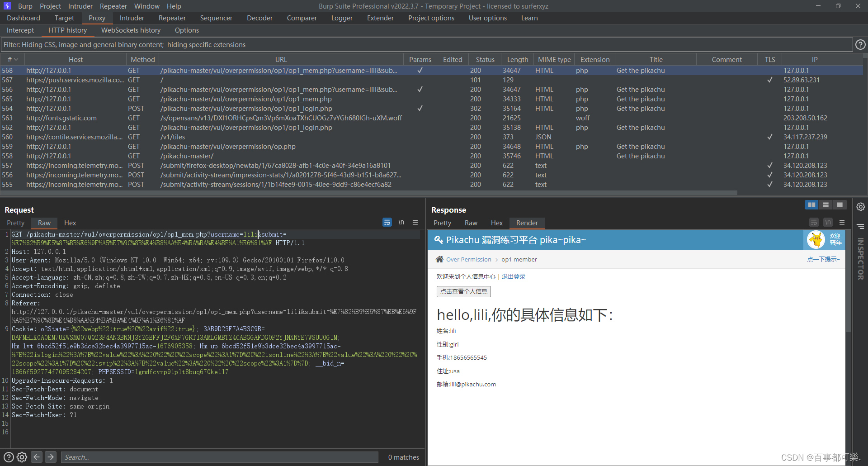This screenshot has width=868, height=466.
Task: Click the 点击查看个人信息 button
Action: point(464,291)
